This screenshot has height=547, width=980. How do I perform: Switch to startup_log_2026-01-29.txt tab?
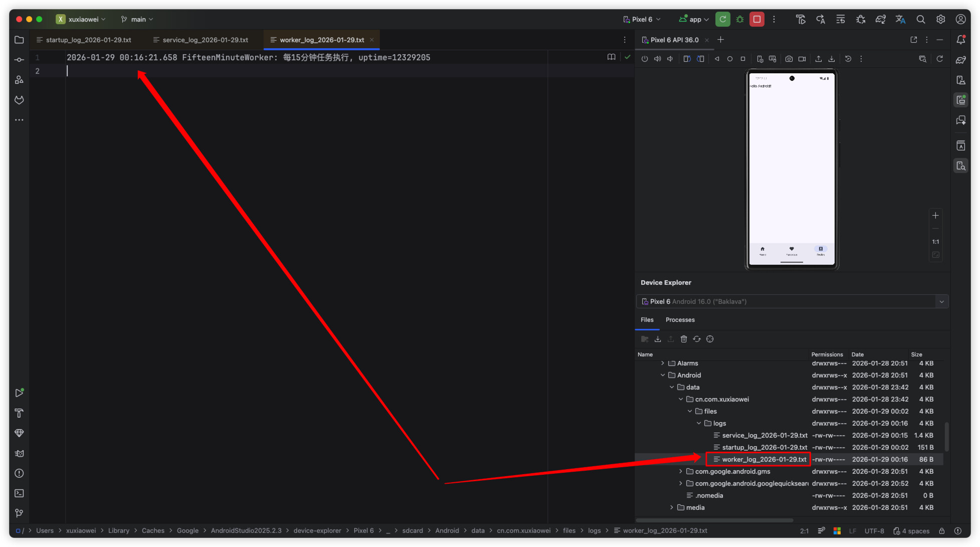point(88,40)
